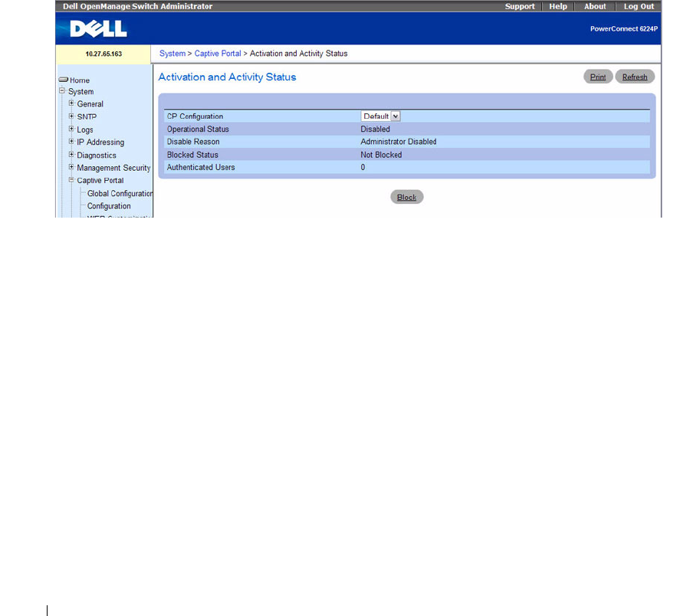Click the Authenticated Users label
This screenshot has height=616, width=690.
pos(201,168)
